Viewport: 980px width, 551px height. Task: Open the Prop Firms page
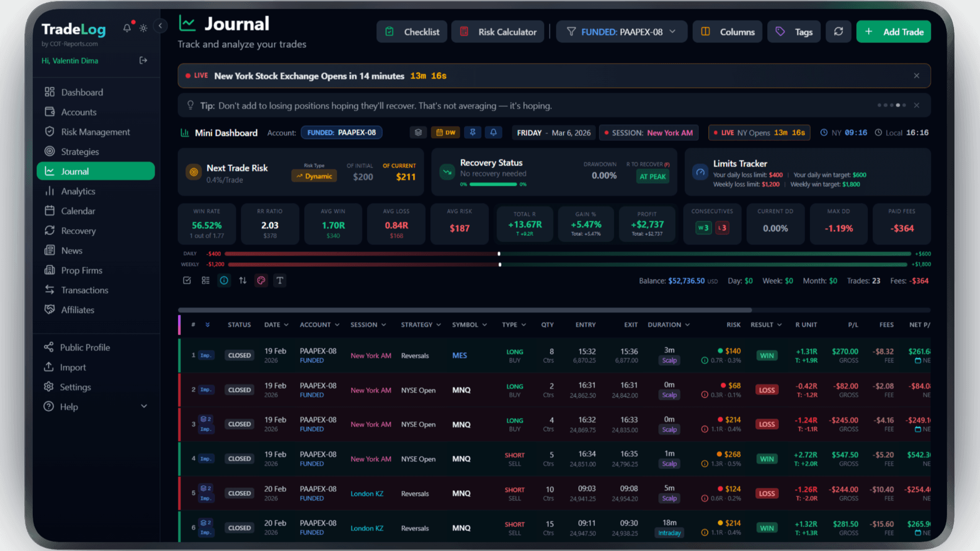coord(81,270)
